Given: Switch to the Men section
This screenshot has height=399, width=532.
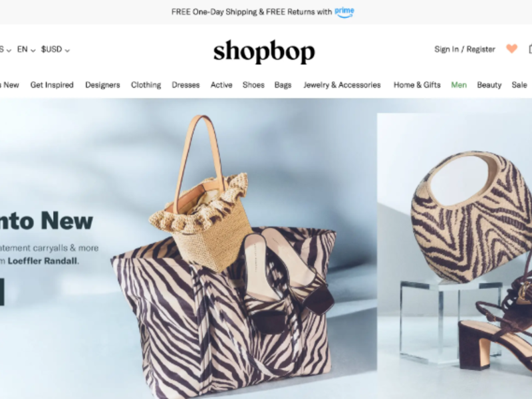Looking at the screenshot, I should [x=459, y=85].
